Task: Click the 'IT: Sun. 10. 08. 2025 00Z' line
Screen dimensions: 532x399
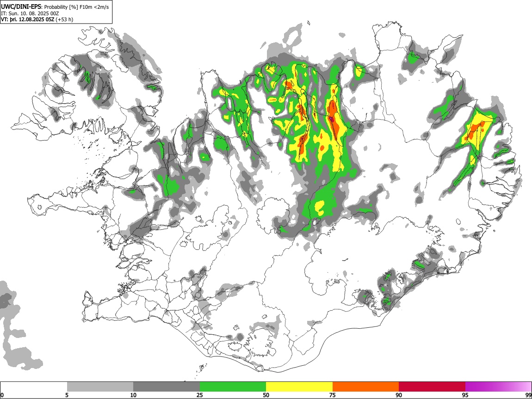Action: (30, 13)
